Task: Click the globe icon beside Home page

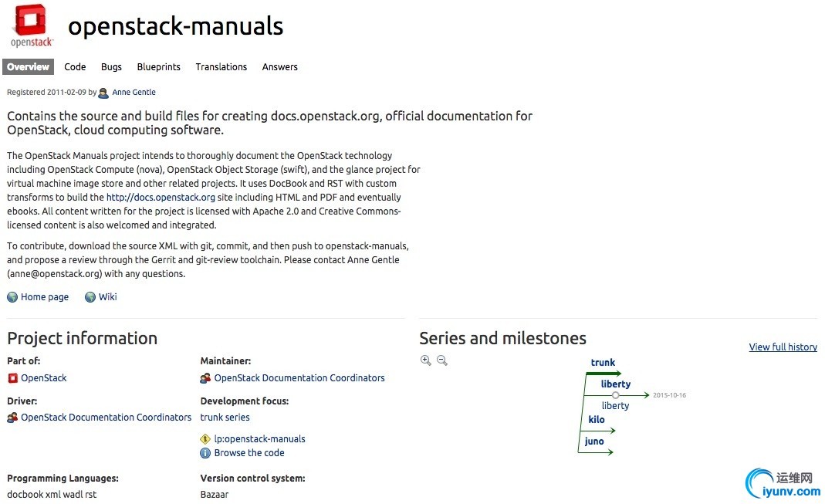Action: [x=12, y=297]
